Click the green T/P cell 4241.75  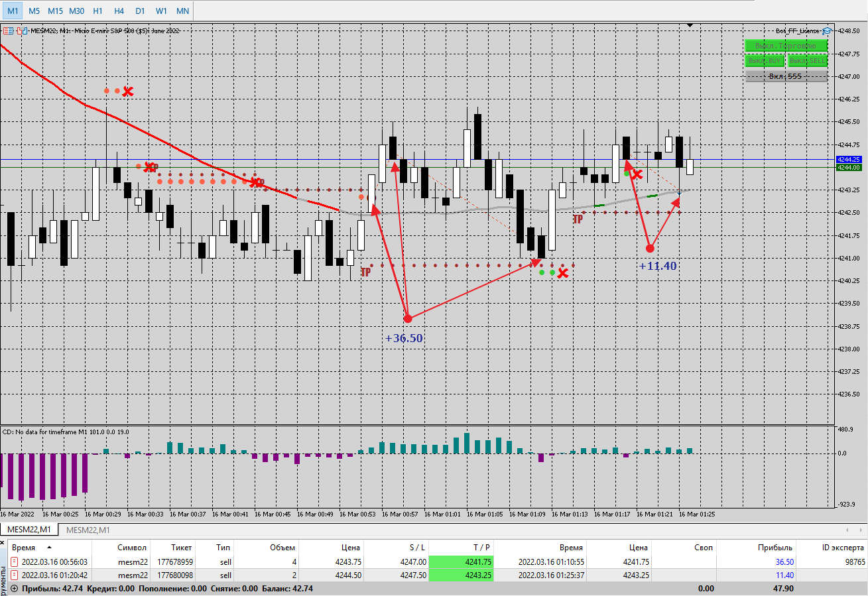pyautogui.click(x=461, y=562)
